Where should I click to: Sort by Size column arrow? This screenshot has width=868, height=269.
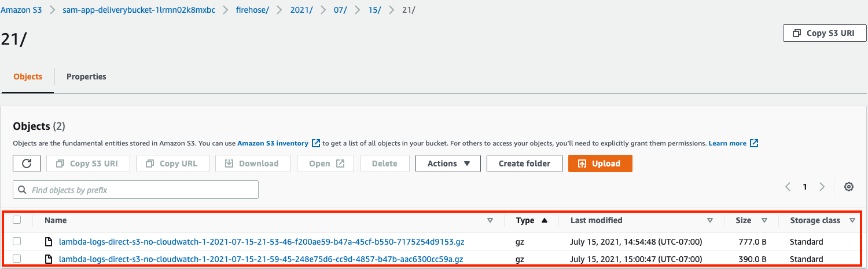coord(764,220)
